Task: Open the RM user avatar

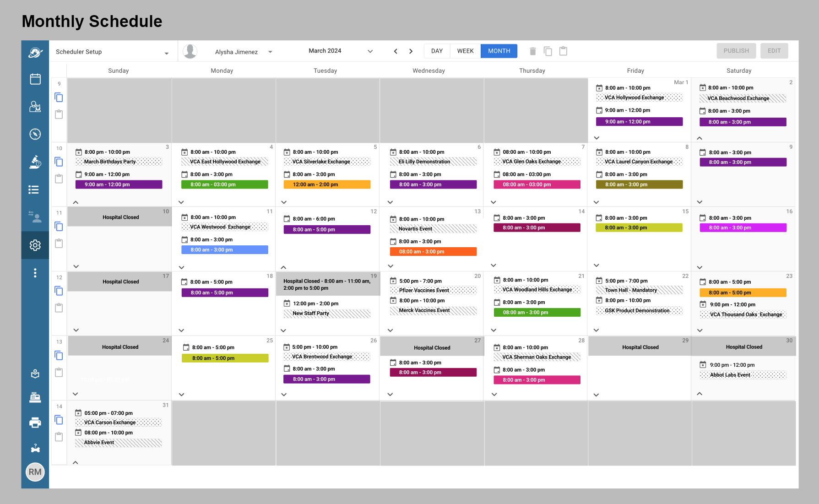Action: 35,472
